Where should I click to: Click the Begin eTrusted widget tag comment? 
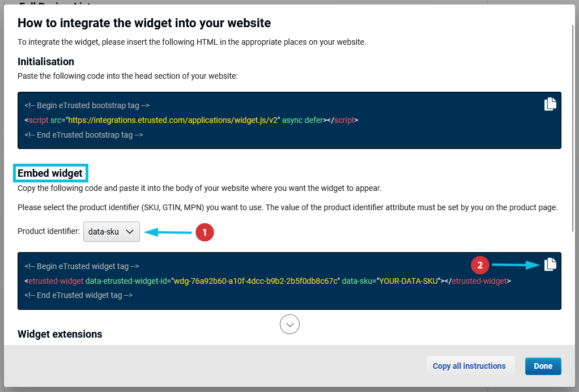click(82, 266)
